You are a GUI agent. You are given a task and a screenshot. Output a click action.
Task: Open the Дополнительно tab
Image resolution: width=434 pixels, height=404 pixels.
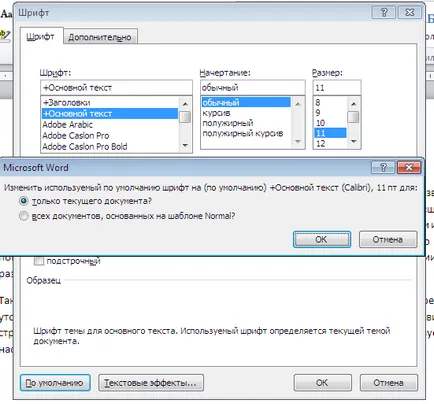click(x=100, y=37)
